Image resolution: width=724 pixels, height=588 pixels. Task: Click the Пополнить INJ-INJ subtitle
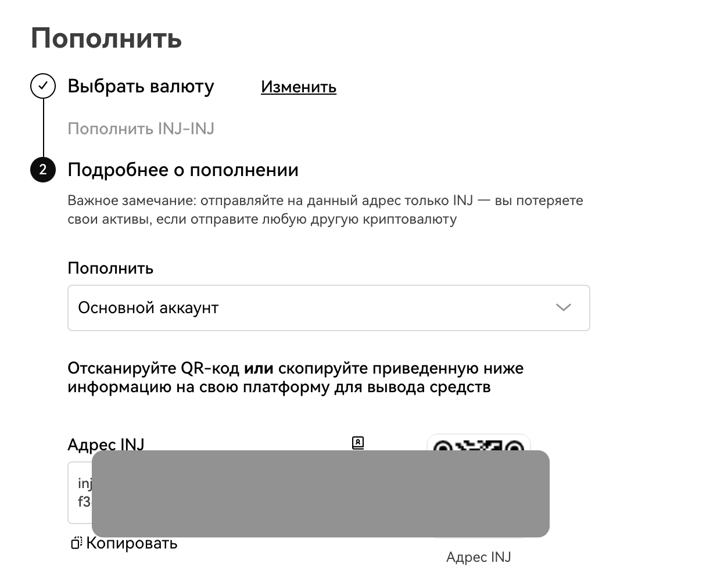point(141,128)
